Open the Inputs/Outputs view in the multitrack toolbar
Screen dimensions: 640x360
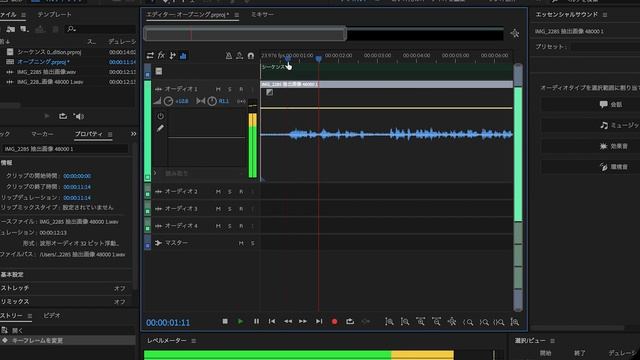pos(150,56)
